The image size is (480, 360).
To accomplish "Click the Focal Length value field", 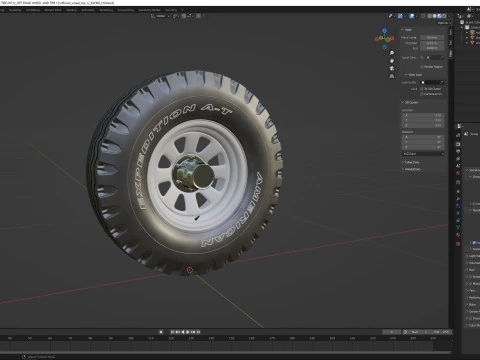I will 432,38.
